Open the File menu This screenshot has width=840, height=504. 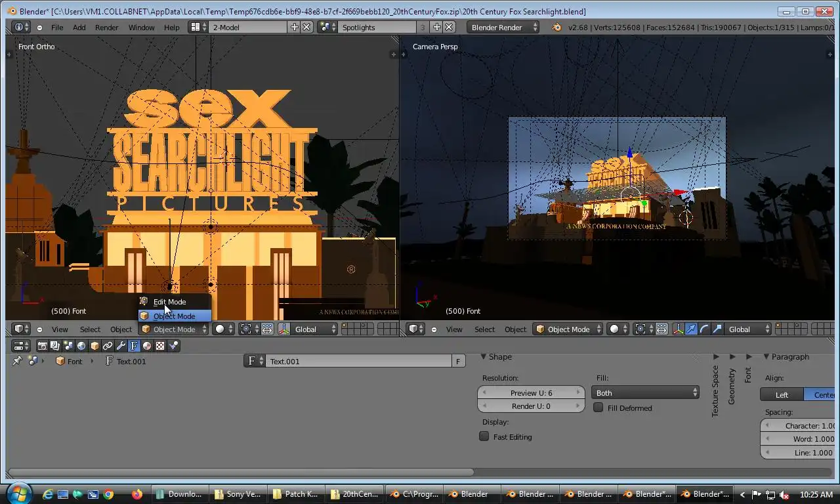(57, 28)
